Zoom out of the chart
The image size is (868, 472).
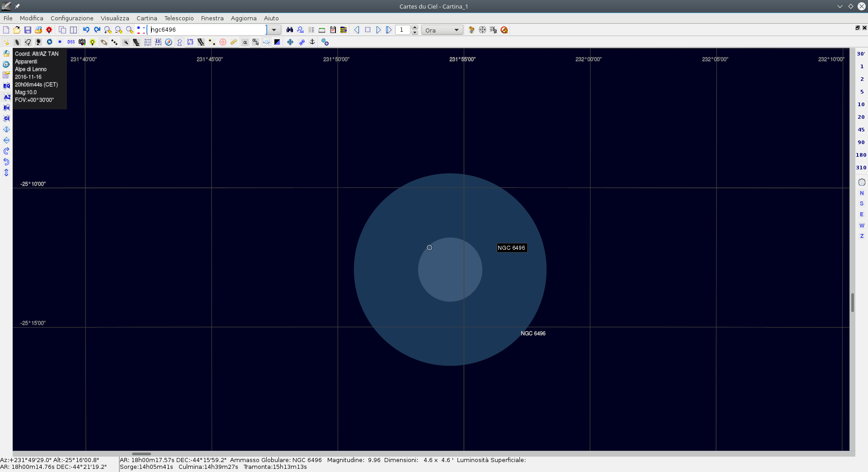coord(119,30)
